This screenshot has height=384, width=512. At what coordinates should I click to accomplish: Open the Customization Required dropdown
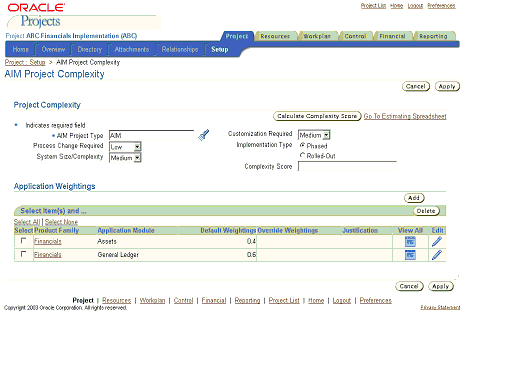tap(314, 135)
